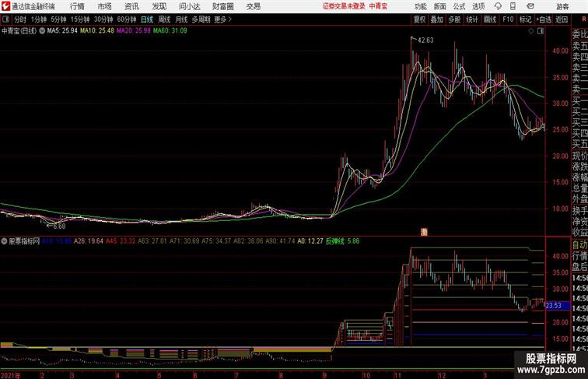The image size is (588, 379).
Task: Expand 更多 period options
Action: [222, 19]
